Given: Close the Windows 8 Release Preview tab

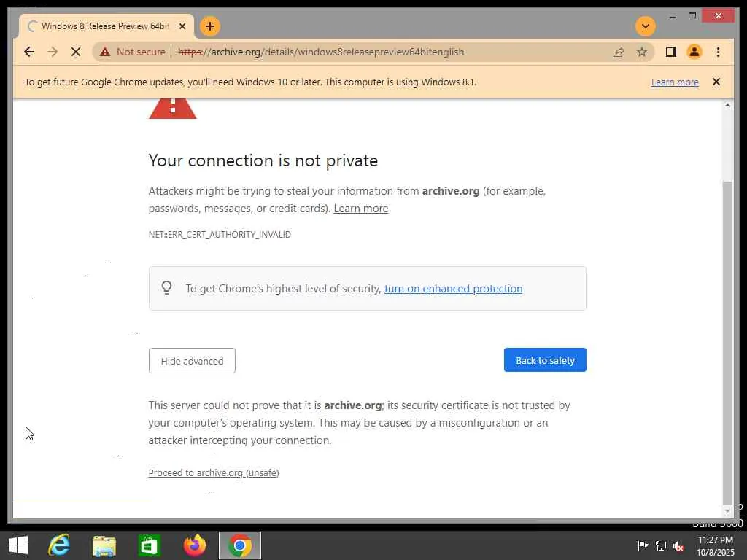Looking at the screenshot, I should pyautogui.click(x=182, y=26).
